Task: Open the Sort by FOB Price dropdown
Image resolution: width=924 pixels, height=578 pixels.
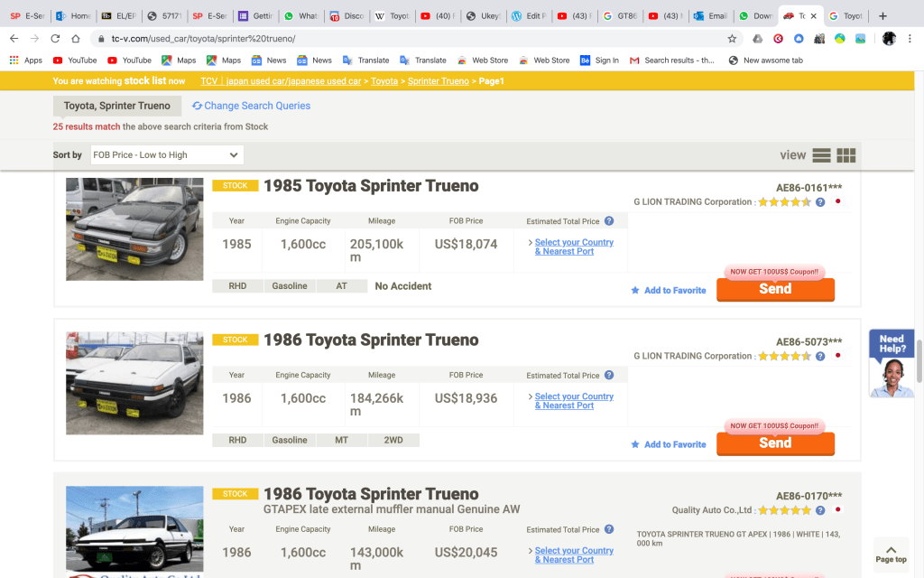Action: 167,155
